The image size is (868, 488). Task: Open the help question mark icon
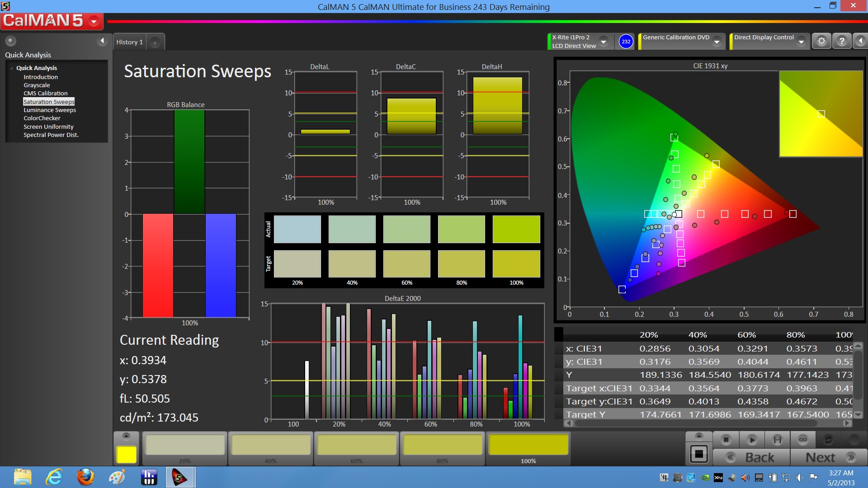(842, 42)
